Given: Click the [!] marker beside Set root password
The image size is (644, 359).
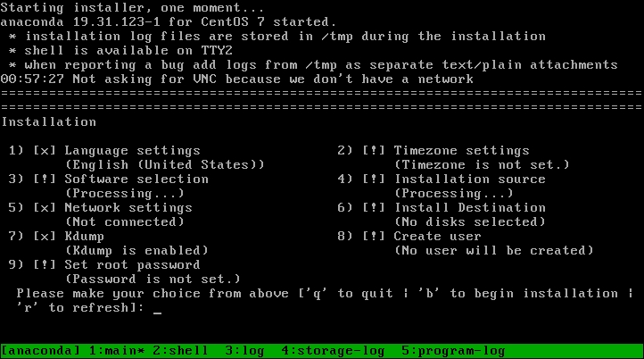Looking at the screenshot, I should [45, 265].
